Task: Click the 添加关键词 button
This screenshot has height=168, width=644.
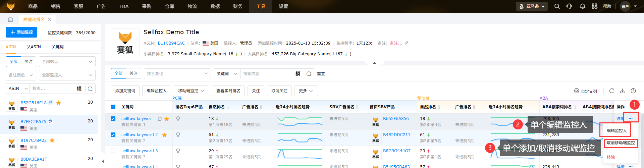Action: 125,91
